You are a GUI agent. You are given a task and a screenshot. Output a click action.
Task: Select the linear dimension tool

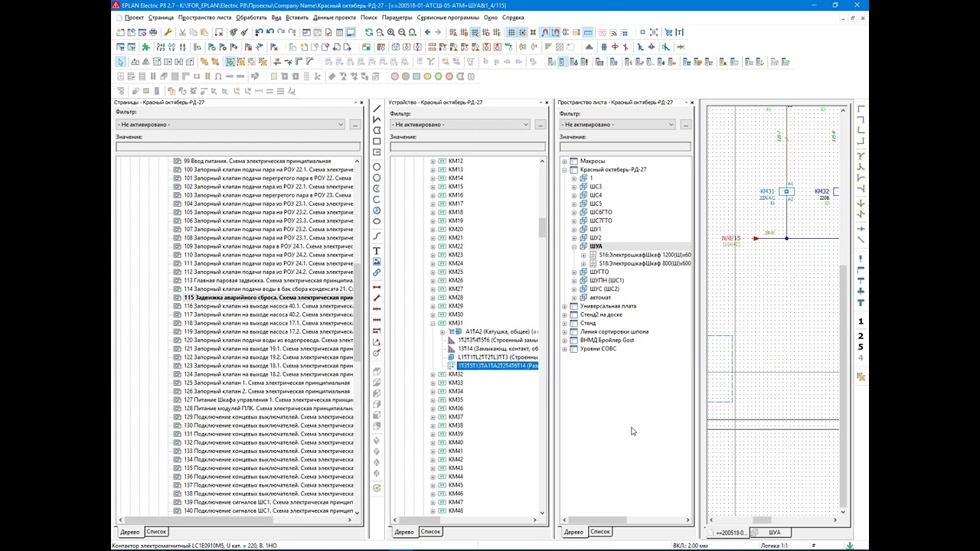pos(377,287)
